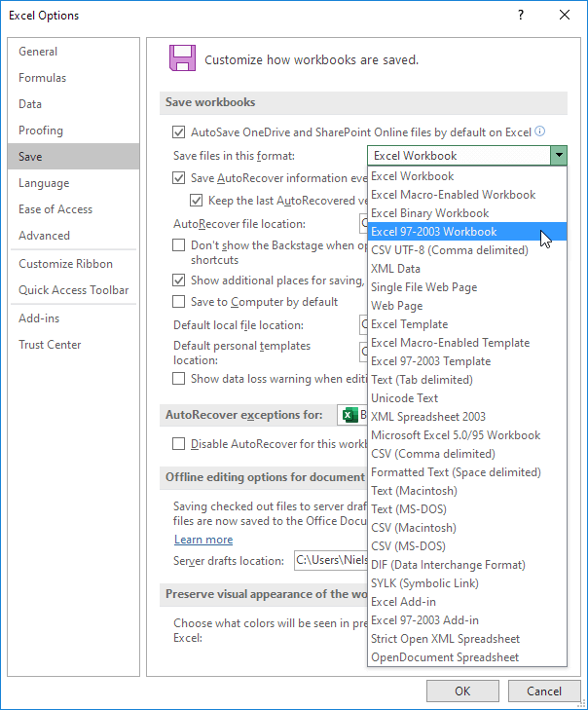The width and height of the screenshot is (588, 710).
Task: Select Excel 97-2003 Workbook from list
Action: pyautogui.click(x=434, y=232)
